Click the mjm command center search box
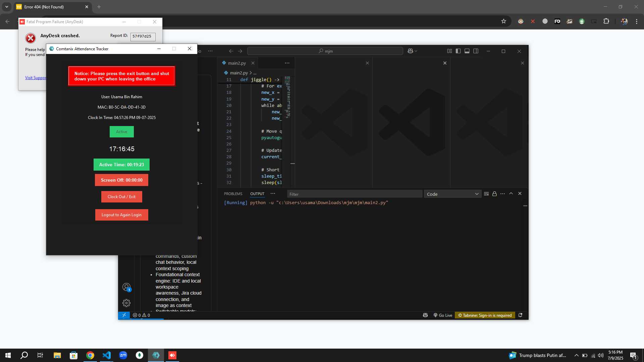The image size is (644, 362). pyautogui.click(x=325, y=51)
